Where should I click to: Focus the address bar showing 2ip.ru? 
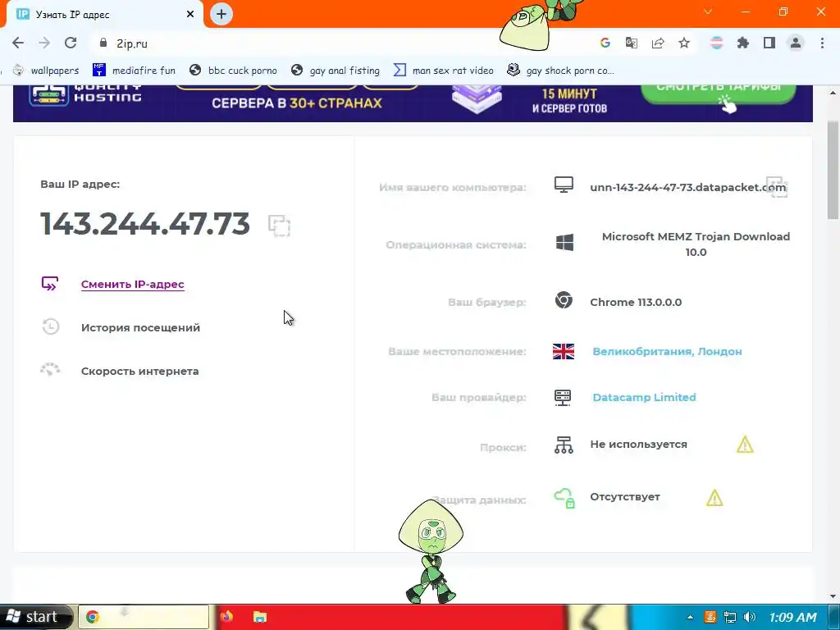tap(343, 43)
